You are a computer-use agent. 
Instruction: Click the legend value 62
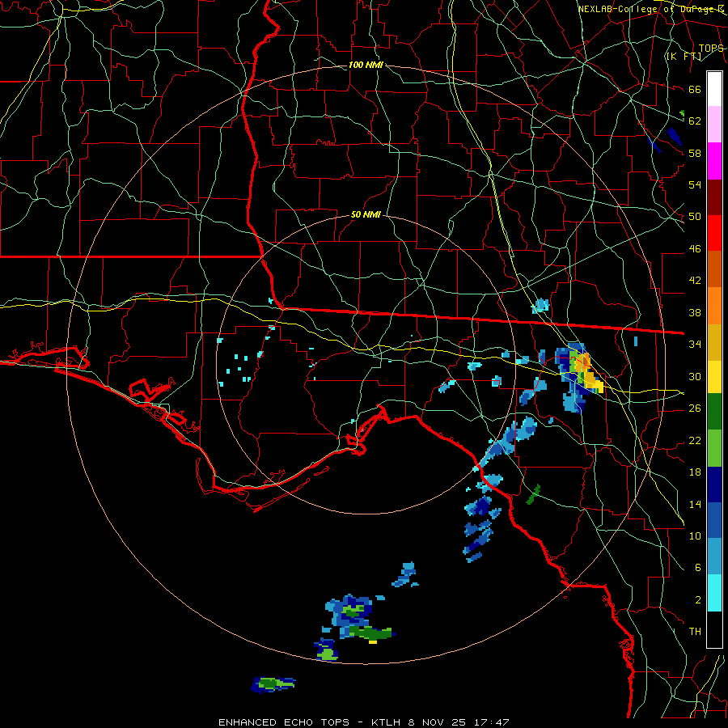pyautogui.click(x=695, y=121)
